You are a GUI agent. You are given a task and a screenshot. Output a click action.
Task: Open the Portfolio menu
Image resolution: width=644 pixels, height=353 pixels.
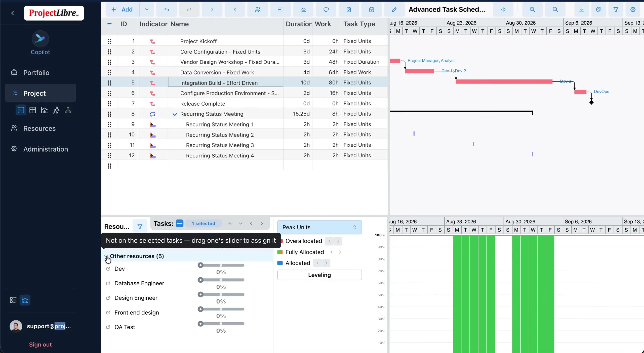[x=40, y=72]
